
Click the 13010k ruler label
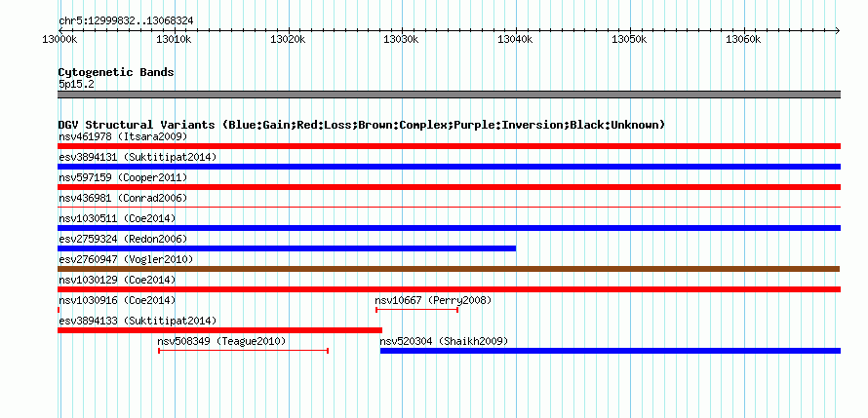click(174, 39)
